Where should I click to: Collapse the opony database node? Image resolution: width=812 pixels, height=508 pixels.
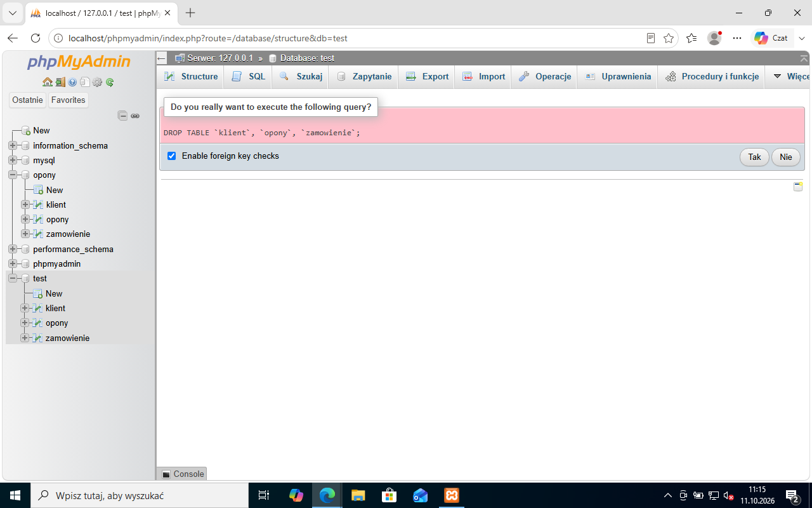[x=13, y=175]
